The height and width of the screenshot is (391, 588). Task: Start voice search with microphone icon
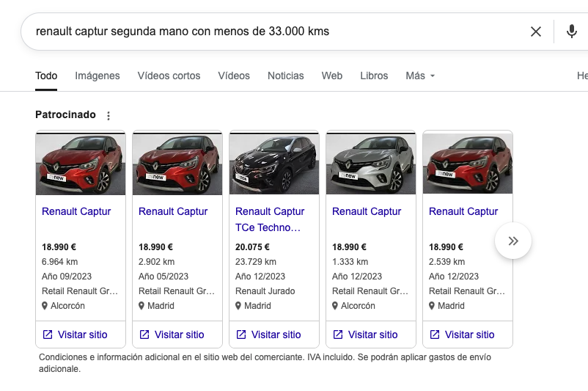point(572,32)
